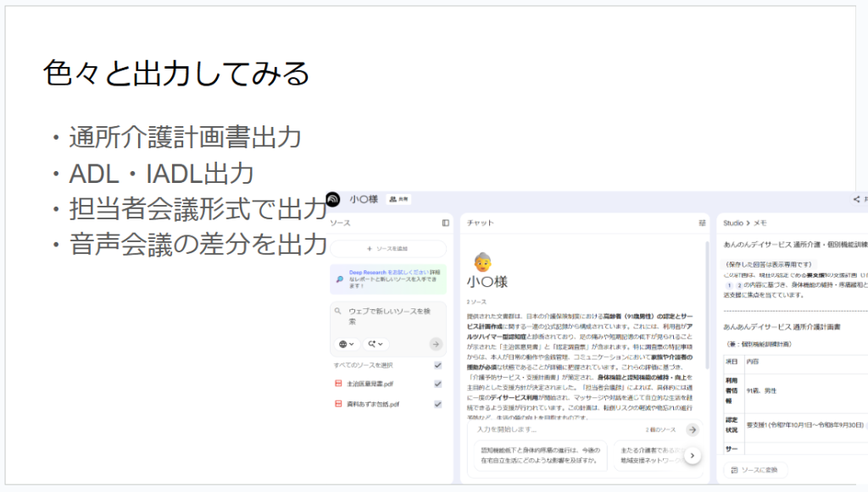
Task: Uncheck the 主治医意見書.pdf source checkbox
Action: coord(437,384)
